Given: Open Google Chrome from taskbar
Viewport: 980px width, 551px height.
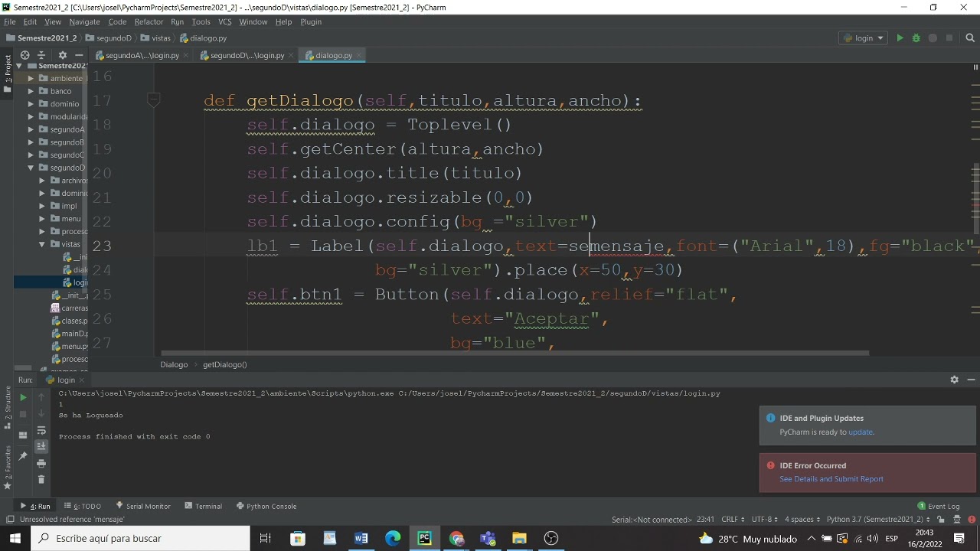Looking at the screenshot, I should (x=456, y=538).
